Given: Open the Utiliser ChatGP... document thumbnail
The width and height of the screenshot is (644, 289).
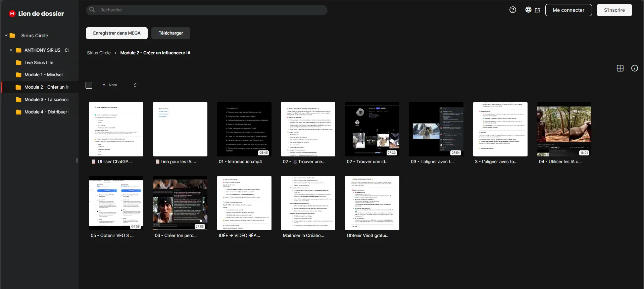Looking at the screenshot, I should click(x=116, y=129).
